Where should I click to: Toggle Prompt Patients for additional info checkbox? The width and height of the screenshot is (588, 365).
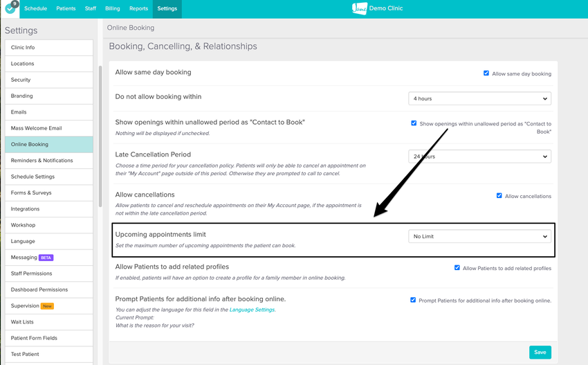point(413,300)
